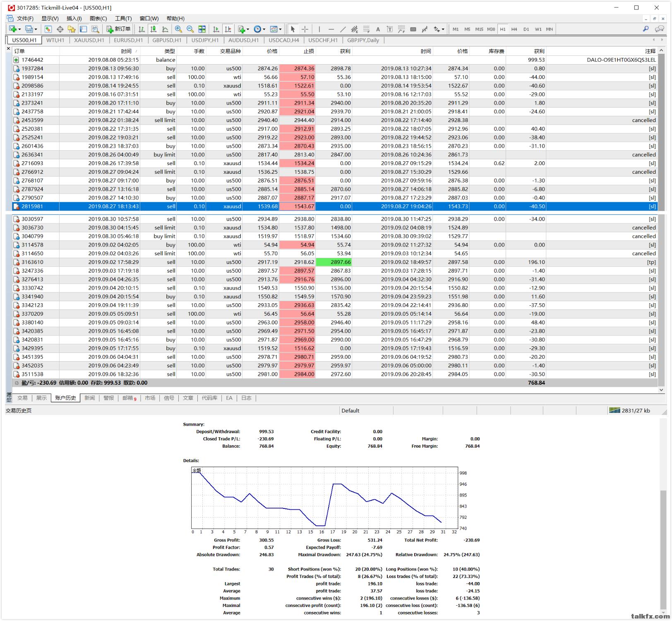
Task: Open the 图表(C) menu
Action: (x=98, y=18)
